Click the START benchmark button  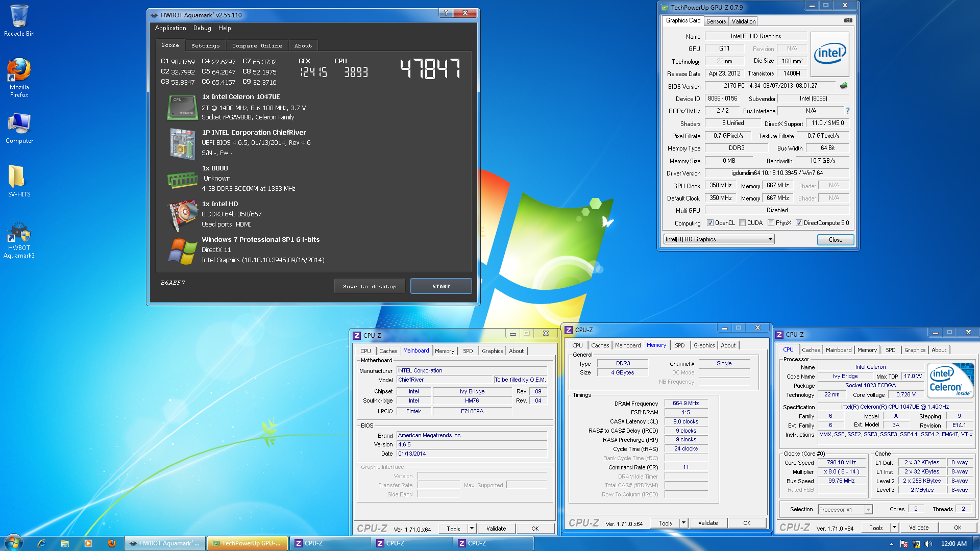point(441,286)
